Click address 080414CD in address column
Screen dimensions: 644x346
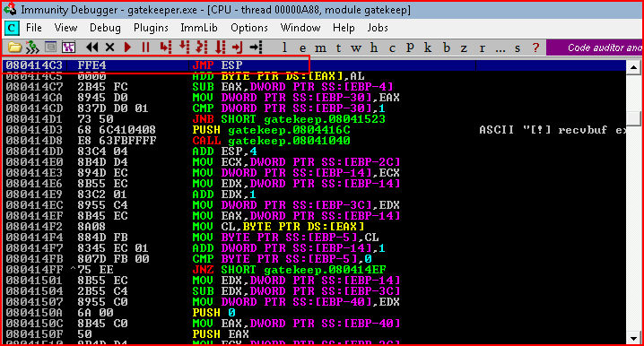34,108
